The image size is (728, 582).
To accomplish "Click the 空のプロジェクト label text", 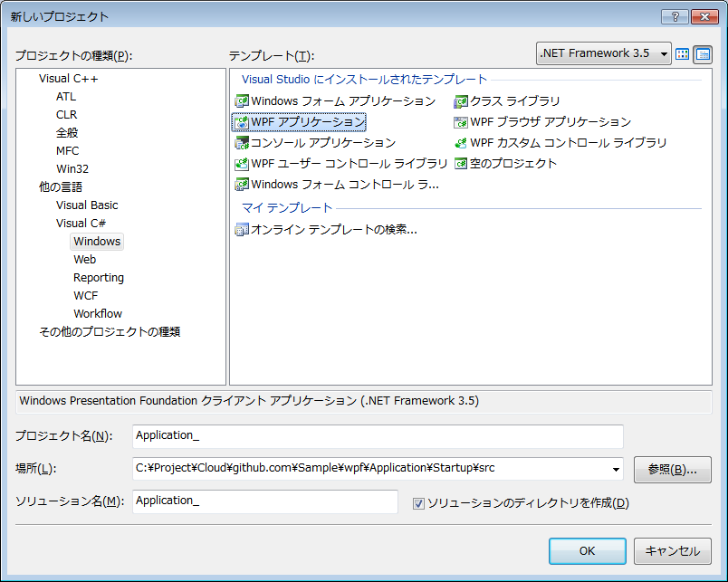I will pyautogui.click(x=513, y=164).
